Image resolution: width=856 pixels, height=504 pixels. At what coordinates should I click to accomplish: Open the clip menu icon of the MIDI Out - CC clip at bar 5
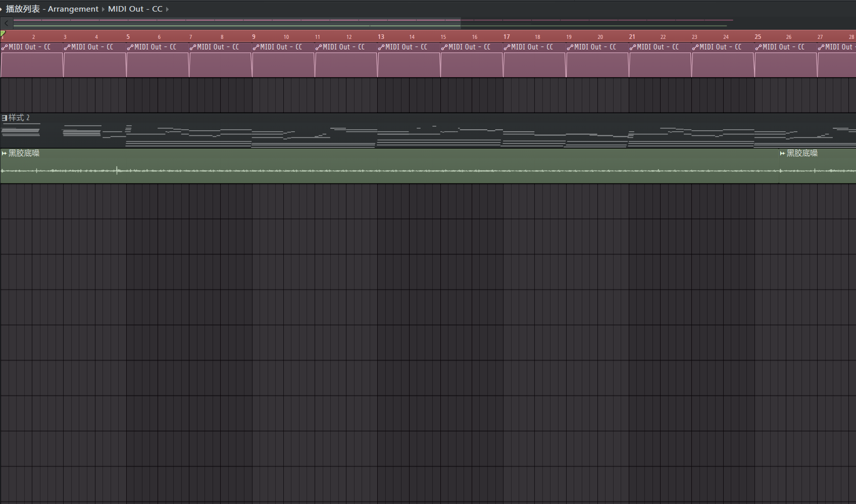click(130, 47)
